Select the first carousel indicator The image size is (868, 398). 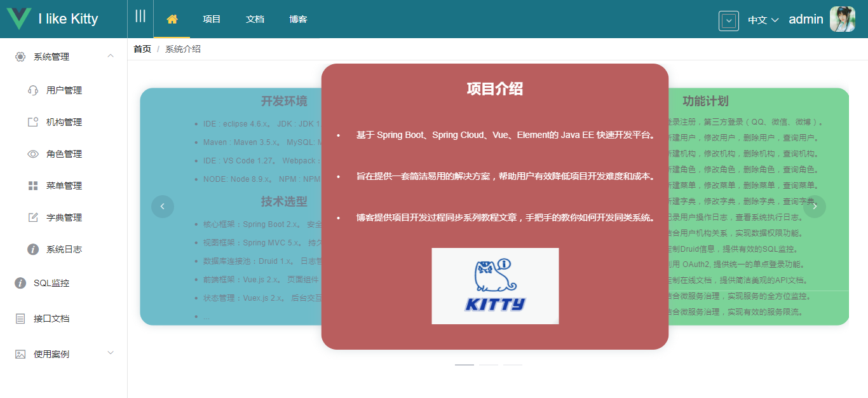click(465, 365)
